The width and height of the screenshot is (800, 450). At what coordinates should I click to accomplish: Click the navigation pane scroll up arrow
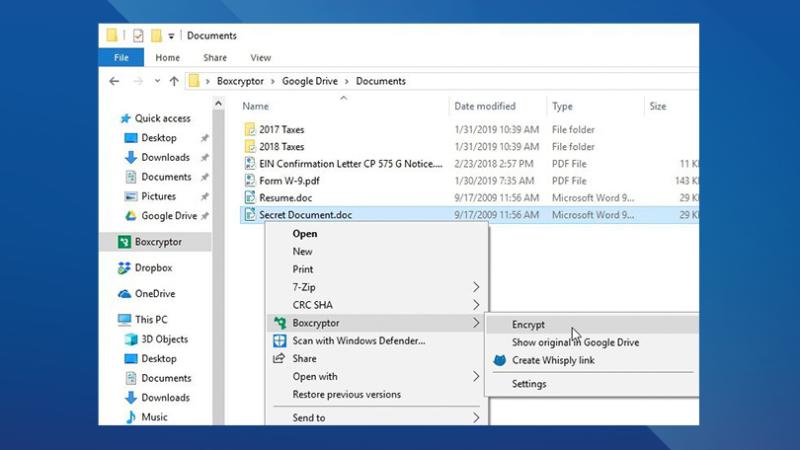point(218,104)
